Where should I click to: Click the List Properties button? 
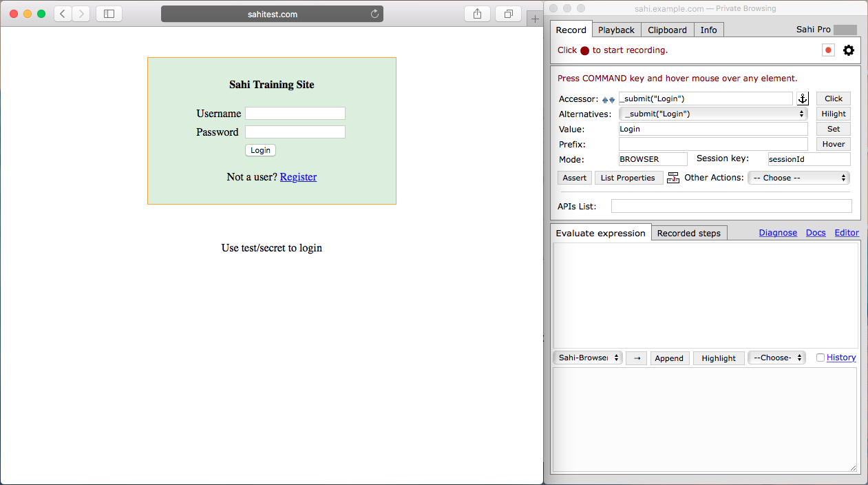click(x=628, y=178)
